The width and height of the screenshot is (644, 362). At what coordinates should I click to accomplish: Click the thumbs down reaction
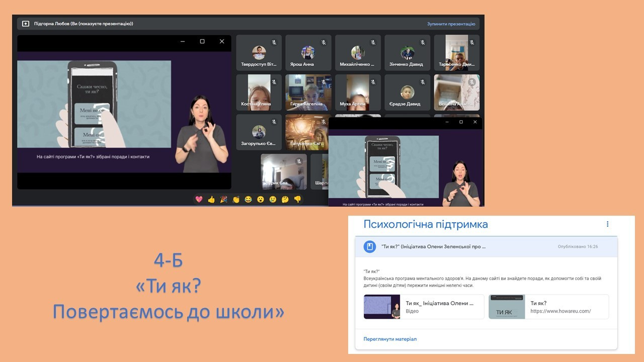click(297, 200)
